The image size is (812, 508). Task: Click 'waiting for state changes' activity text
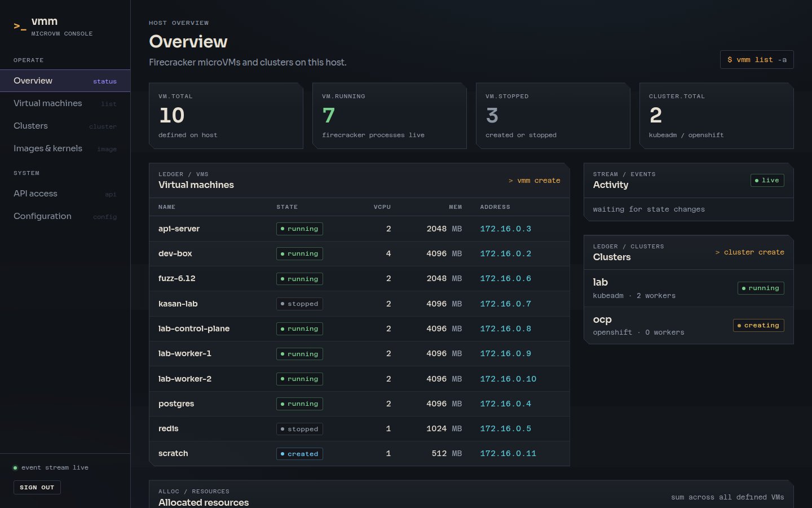coord(648,209)
